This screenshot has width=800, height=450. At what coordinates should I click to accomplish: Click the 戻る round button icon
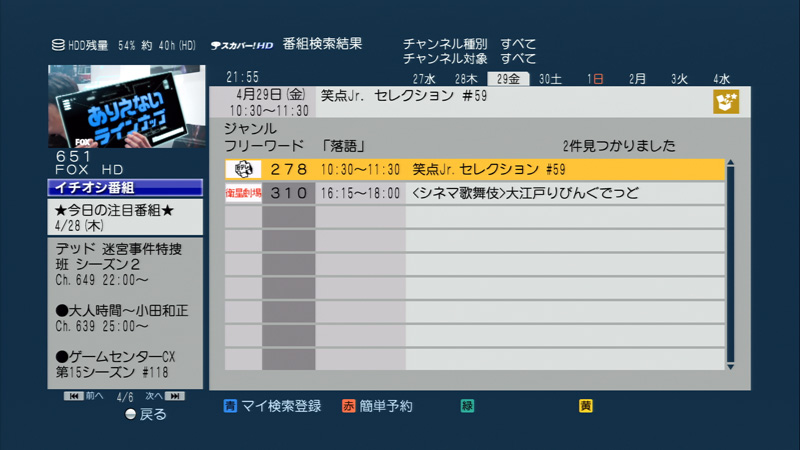[130, 414]
